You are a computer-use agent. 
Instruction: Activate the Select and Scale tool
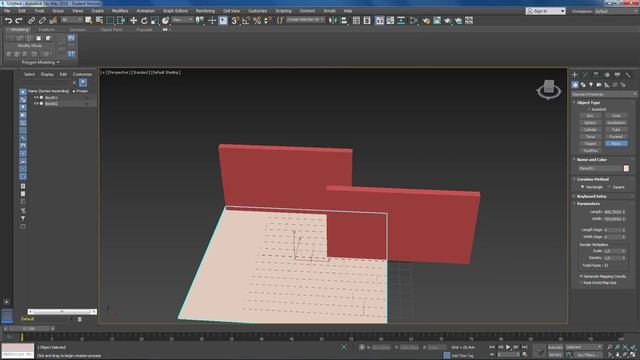pos(155,20)
